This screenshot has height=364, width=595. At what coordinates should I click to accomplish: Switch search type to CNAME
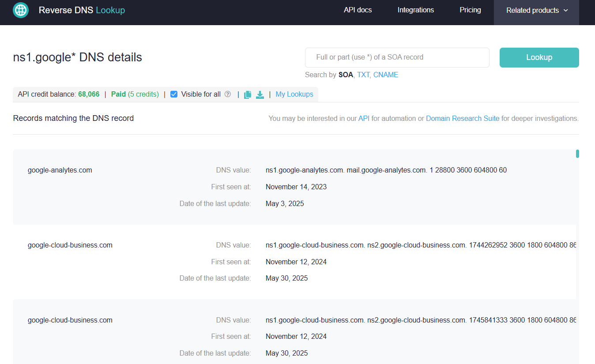coord(385,75)
